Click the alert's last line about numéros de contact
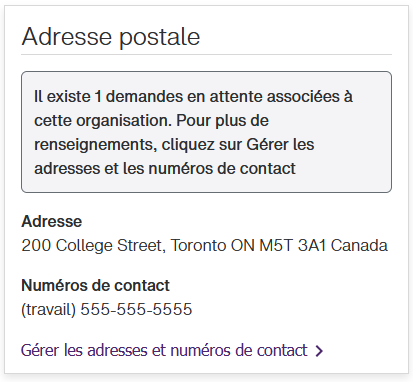Screen dimensions: 413x382 click(x=165, y=169)
